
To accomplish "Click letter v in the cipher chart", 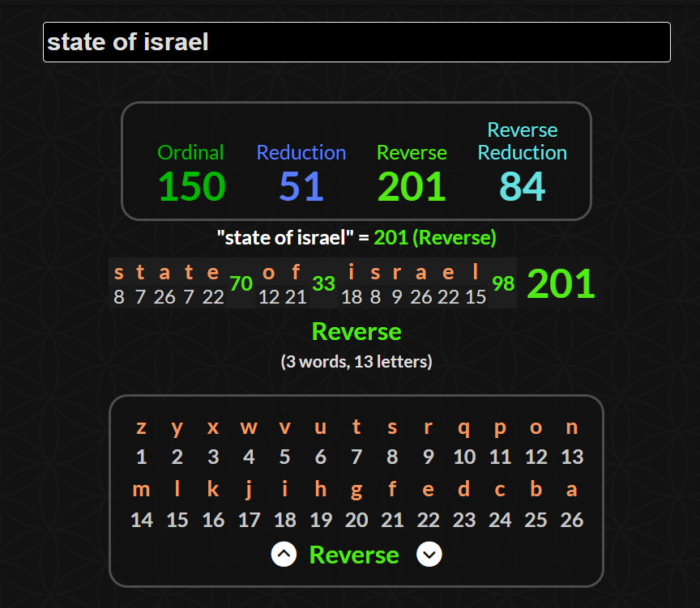I will [285, 427].
